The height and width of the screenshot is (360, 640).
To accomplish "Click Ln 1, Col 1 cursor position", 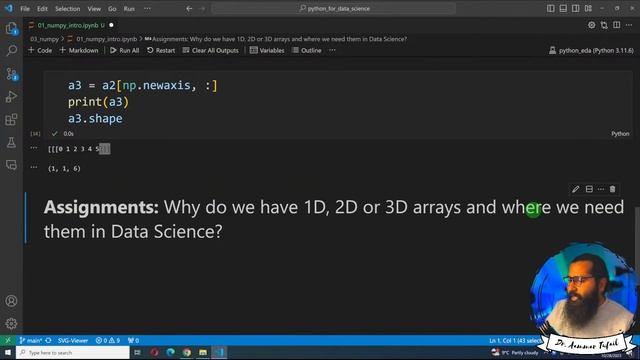I will (x=515, y=340).
